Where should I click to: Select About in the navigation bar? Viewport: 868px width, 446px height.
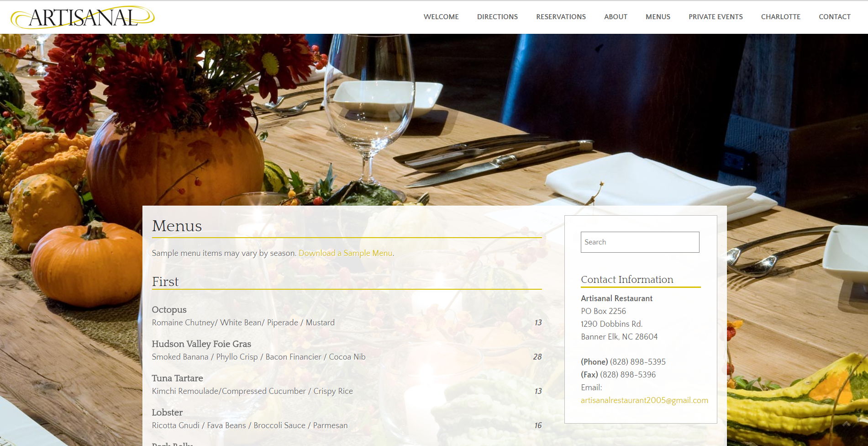pos(615,17)
